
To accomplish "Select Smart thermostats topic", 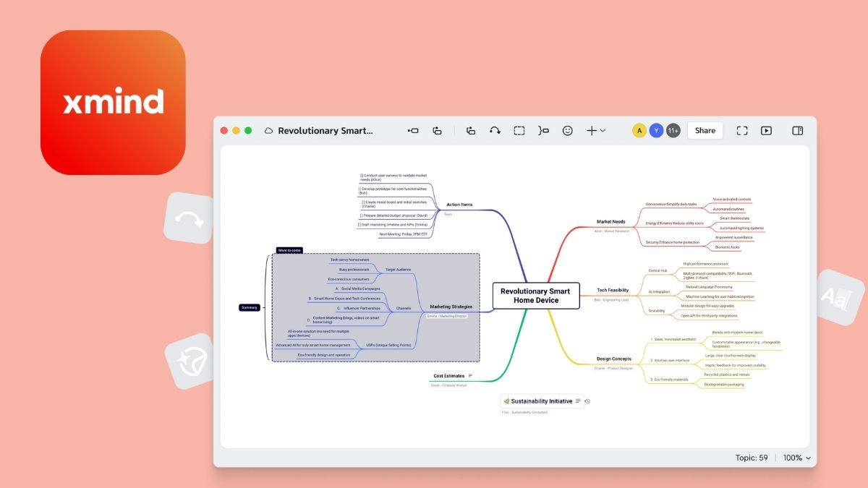I will 734,218.
